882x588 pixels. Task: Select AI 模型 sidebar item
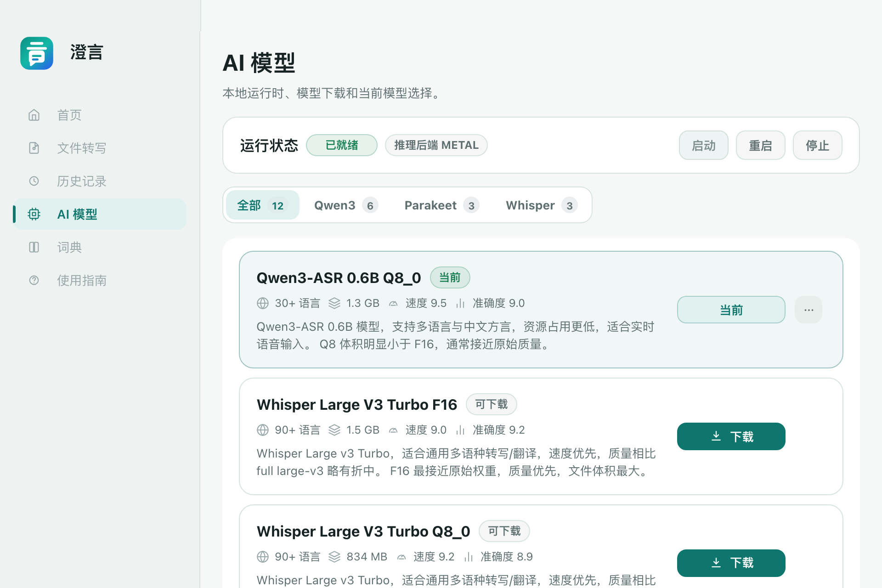pos(100,214)
